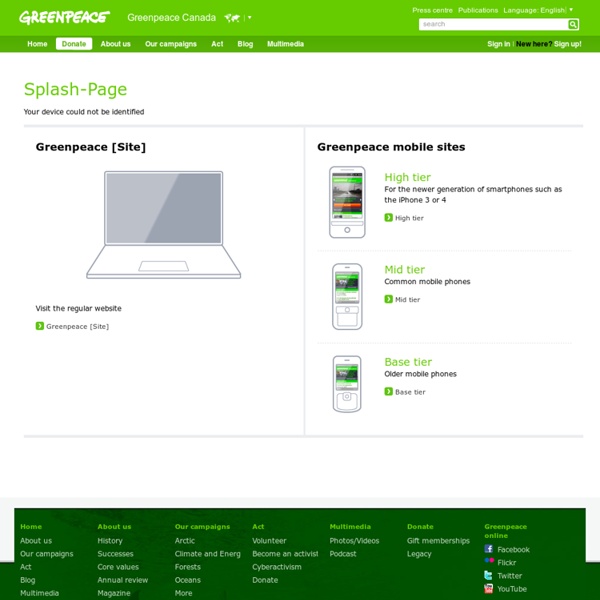Open the Blog nav item
The image size is (600, 600).
tap(245, 44)
